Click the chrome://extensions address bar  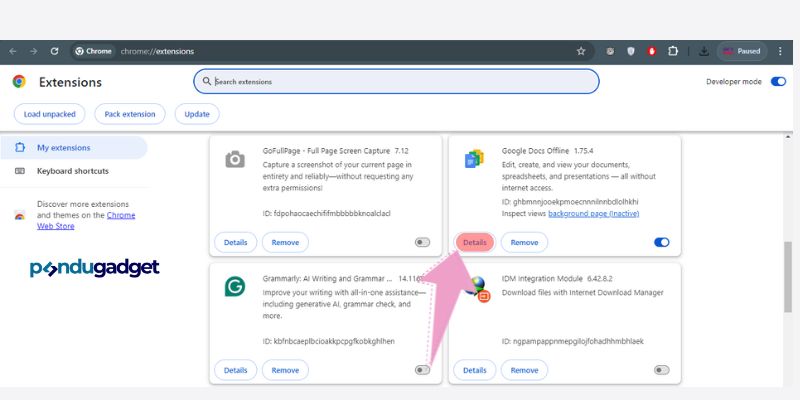pos(332,51)
